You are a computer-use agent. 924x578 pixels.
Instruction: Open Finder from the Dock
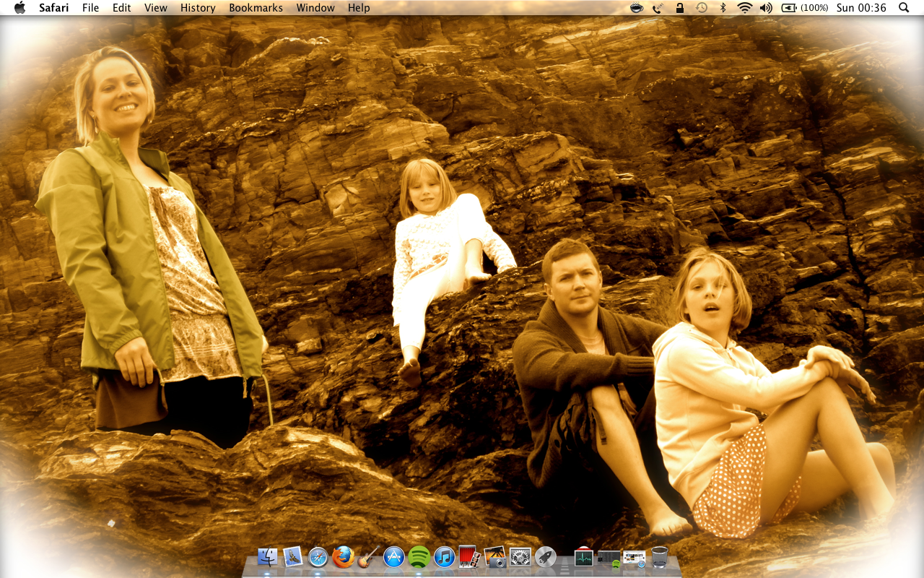click(268, 557)
